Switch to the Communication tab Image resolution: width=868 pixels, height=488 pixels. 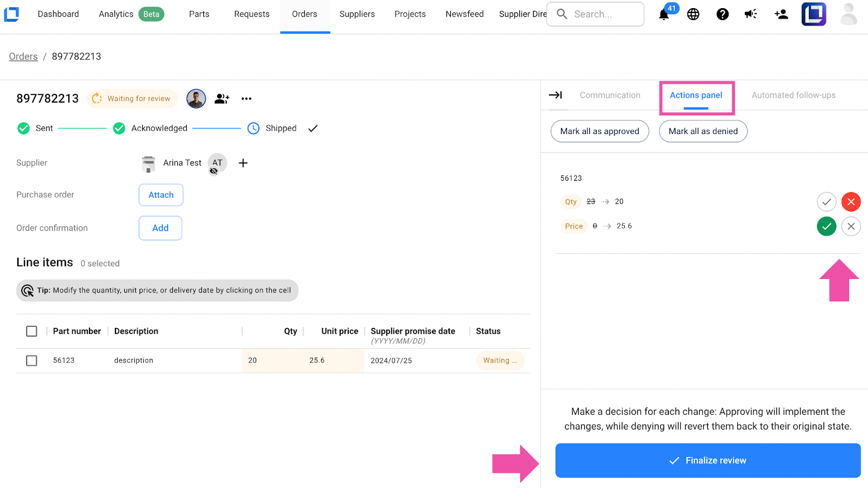610,95
